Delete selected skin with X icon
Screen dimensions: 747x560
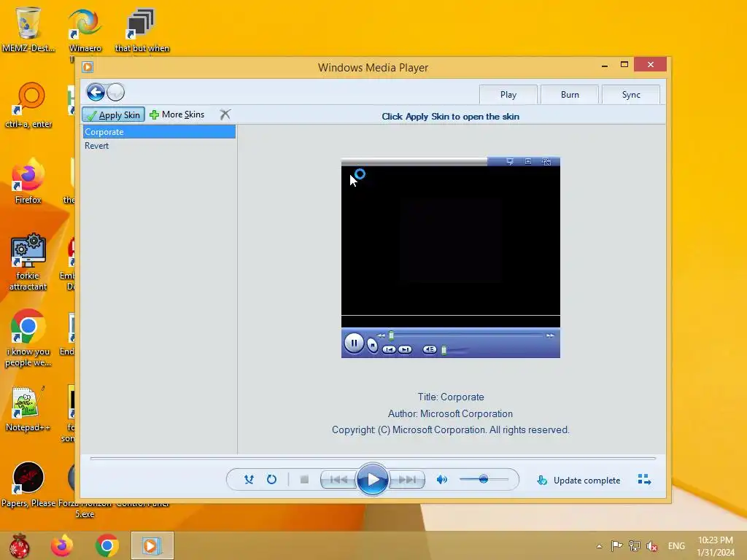[225, 114]
